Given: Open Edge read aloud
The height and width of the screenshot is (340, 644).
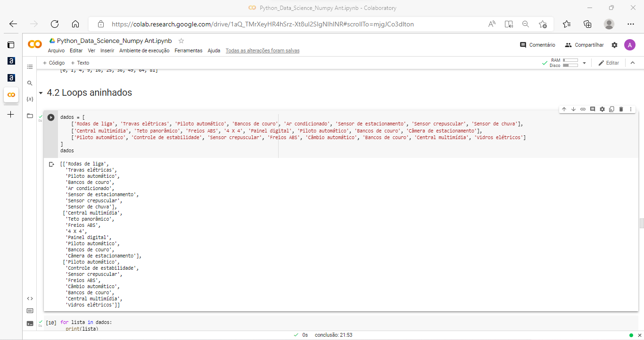Looking at the screenshot, I should 492,24.
